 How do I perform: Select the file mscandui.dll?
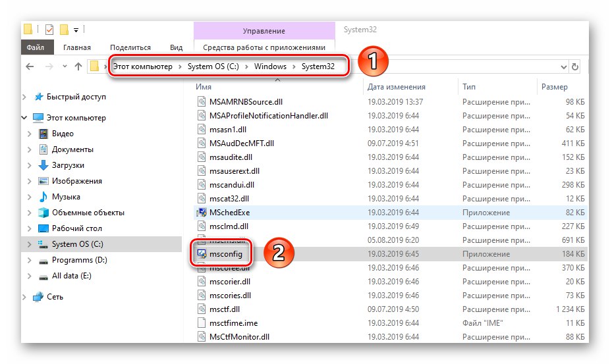point(232,185)
